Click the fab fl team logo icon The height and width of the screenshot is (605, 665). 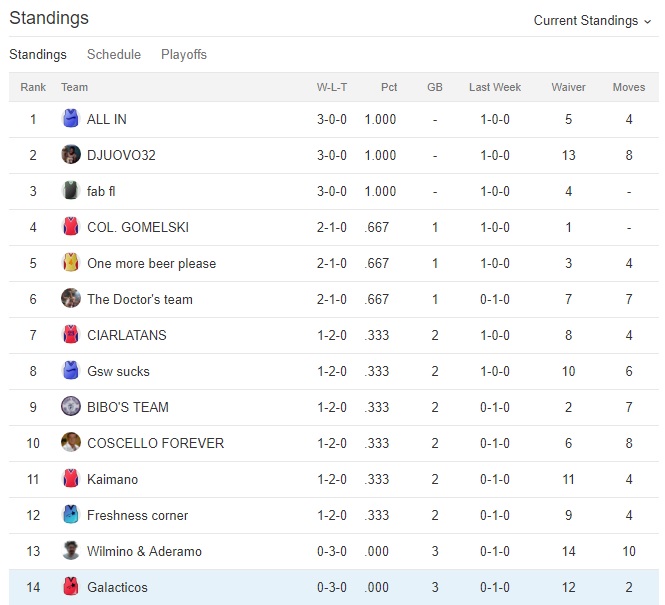click(x=70, y=191)
